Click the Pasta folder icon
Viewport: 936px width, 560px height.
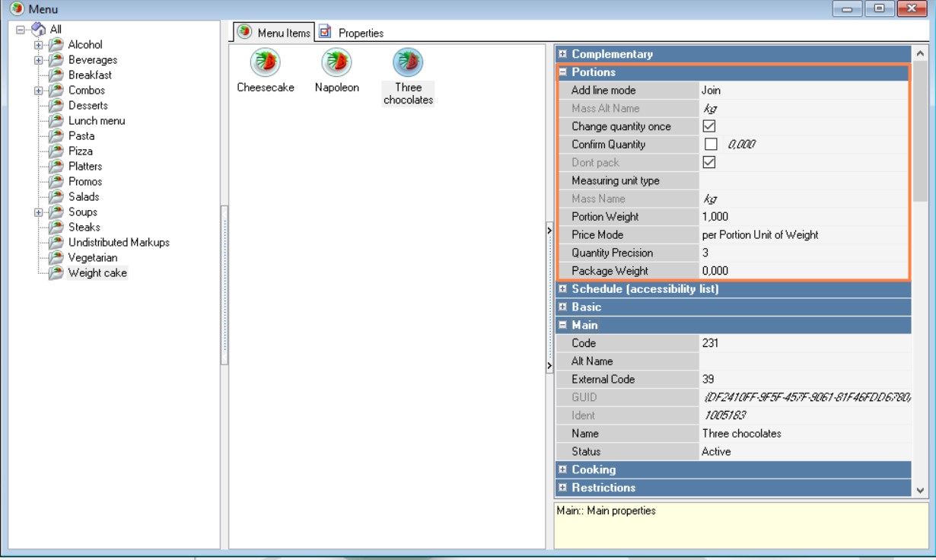point(56,136)
